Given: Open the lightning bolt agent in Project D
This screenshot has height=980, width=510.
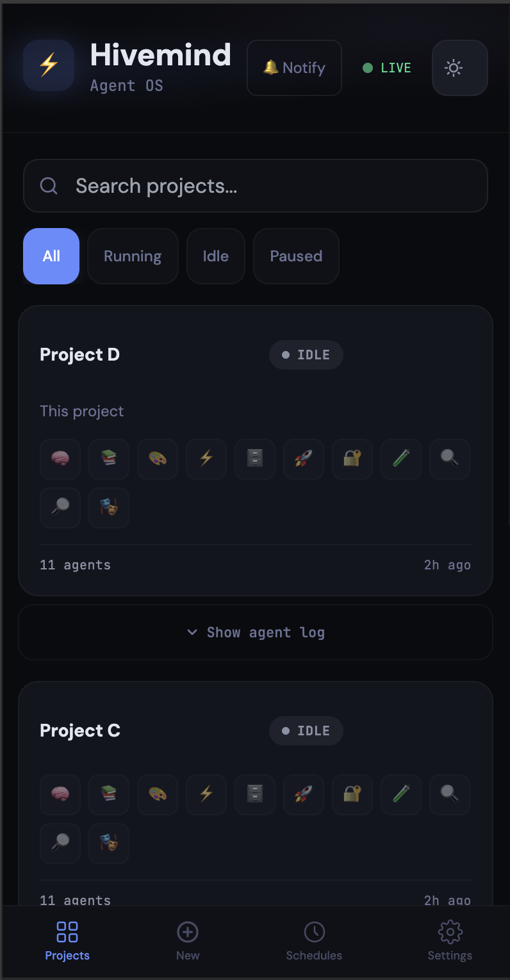Looking at the screenshot, I should [x=206, y=459].
